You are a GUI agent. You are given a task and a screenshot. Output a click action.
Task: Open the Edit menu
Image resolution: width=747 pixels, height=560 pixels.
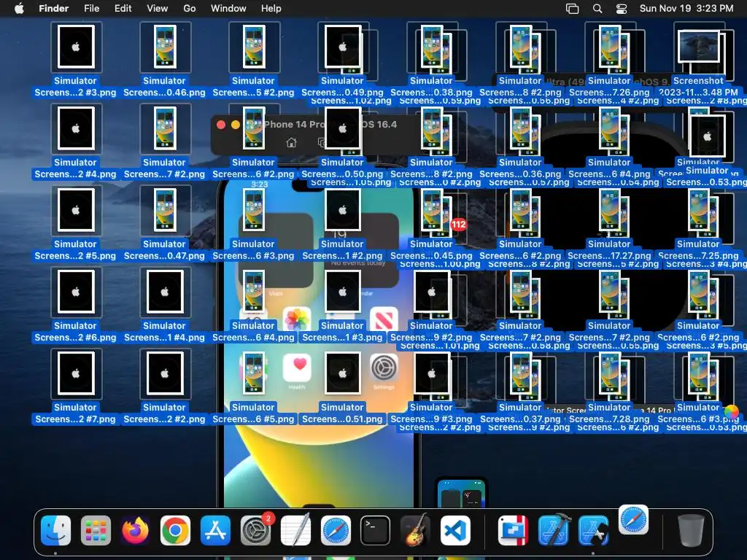pyautogui.click(x=123, y=8)
